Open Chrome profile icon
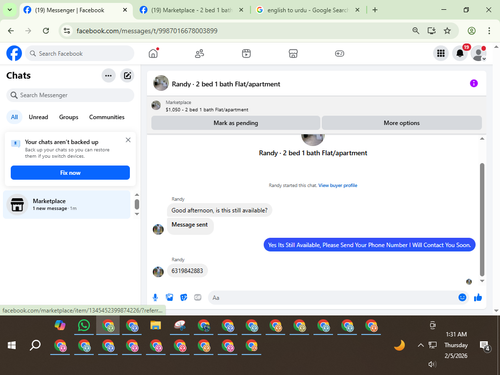This screenshot has width=500, height=375. click(471, 31)
